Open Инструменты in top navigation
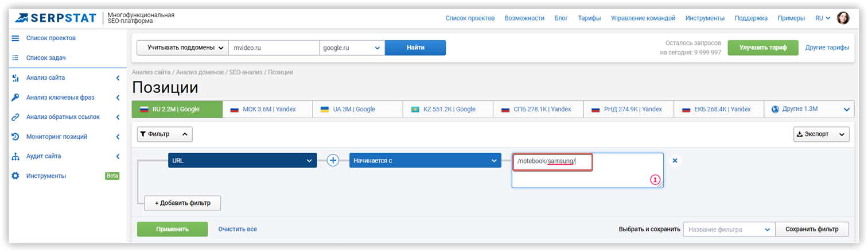 pyautogui.click(x=705, y=18)
